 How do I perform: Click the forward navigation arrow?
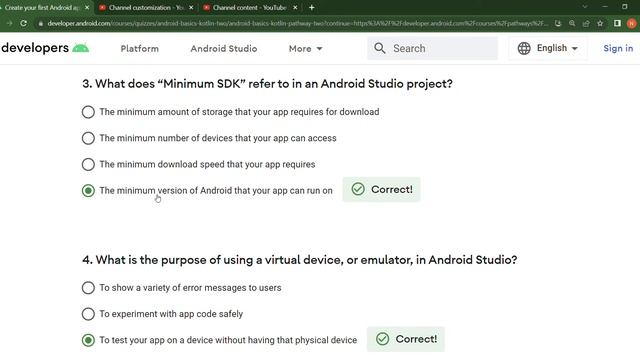(x=9, y=23)
